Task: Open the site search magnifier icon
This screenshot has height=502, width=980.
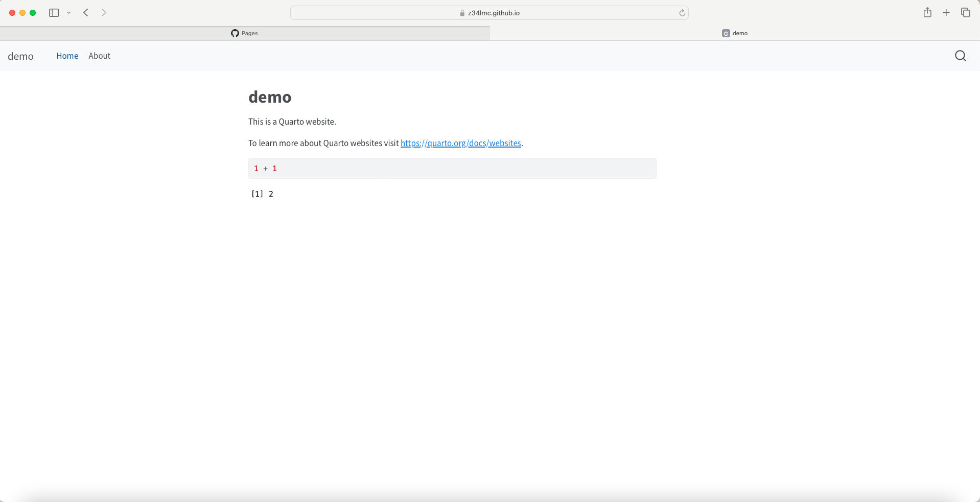Action: click(960, 56)
